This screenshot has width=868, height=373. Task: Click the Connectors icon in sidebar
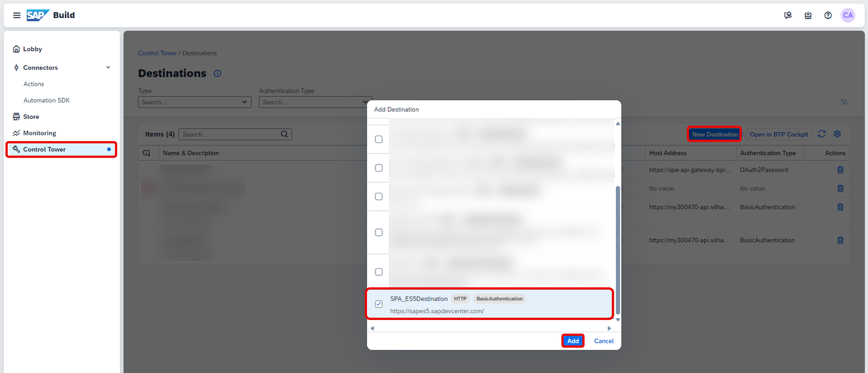pos(17,67)
